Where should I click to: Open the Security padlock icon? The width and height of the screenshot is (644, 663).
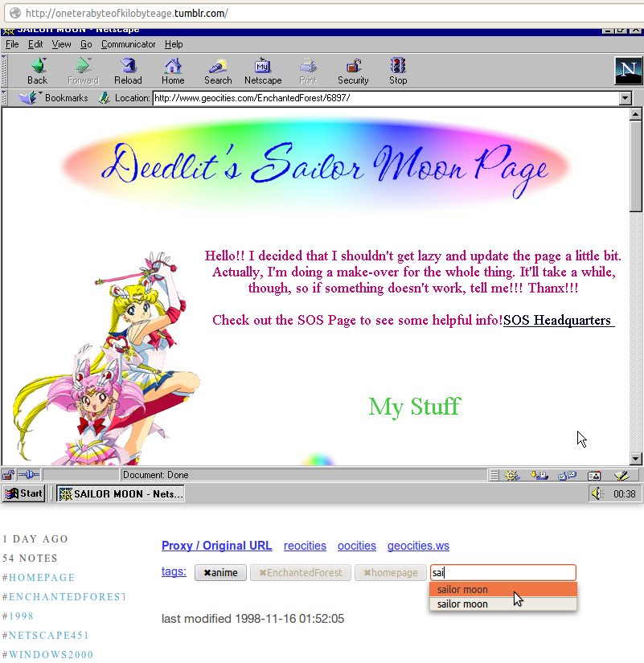point(353,71)
